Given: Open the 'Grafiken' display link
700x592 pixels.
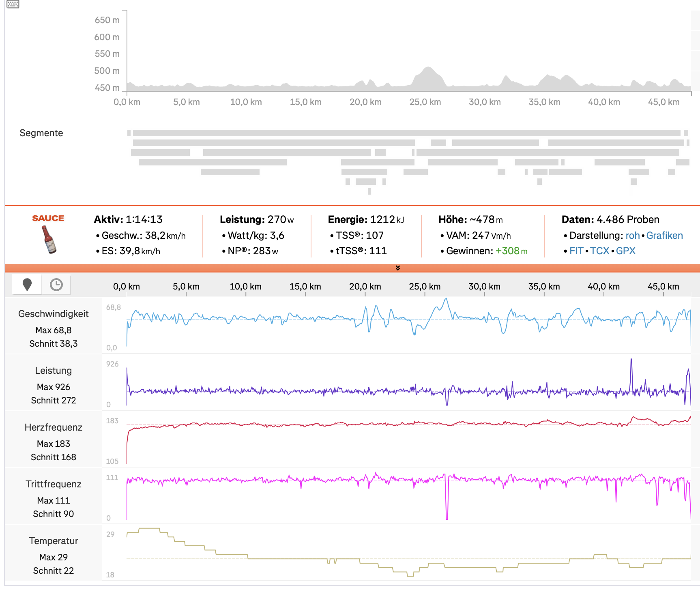Looking at the screenshot, I should click(664, 236).
